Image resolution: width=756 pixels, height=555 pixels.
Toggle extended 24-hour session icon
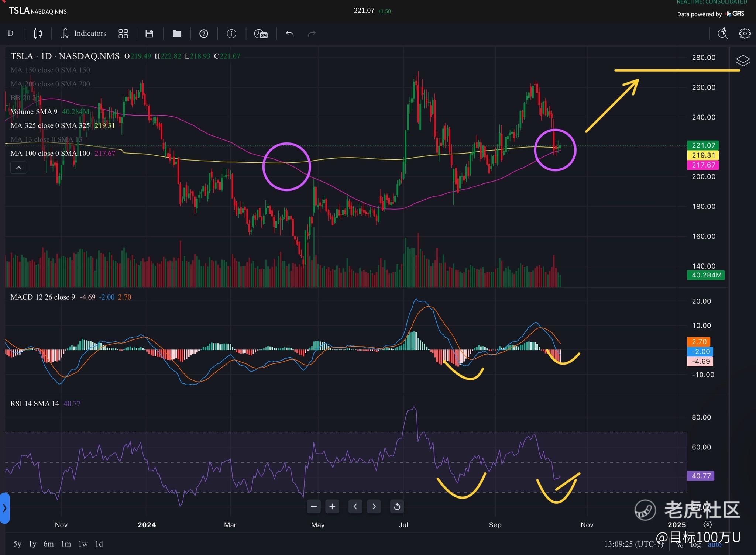(x=261, y=34)
